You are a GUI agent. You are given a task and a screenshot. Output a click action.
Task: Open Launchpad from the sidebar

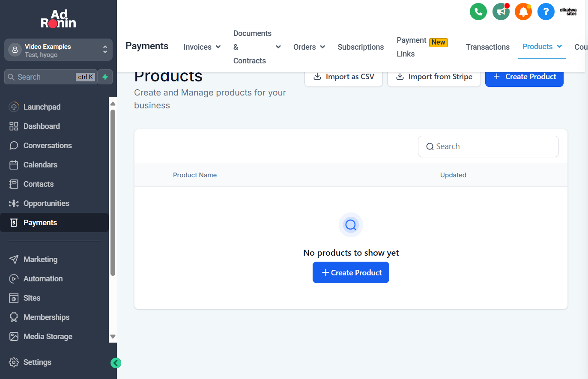coord(54,107)
